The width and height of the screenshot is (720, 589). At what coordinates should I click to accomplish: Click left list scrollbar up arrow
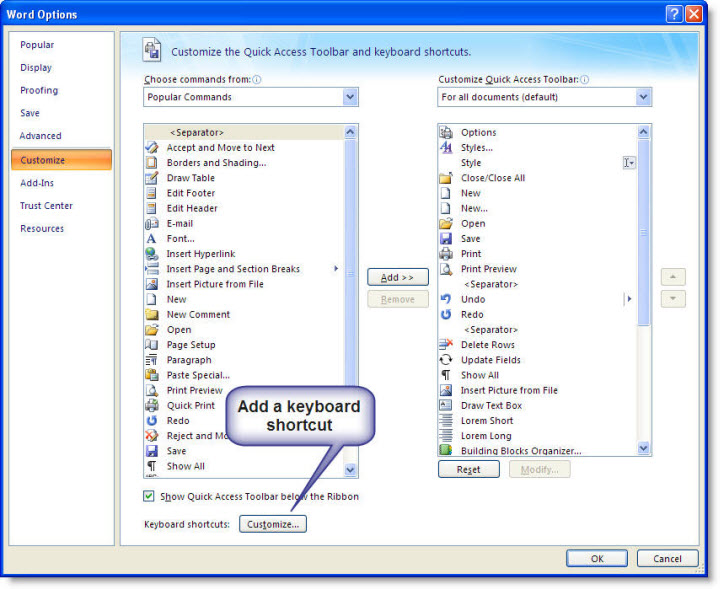(350, 132)
